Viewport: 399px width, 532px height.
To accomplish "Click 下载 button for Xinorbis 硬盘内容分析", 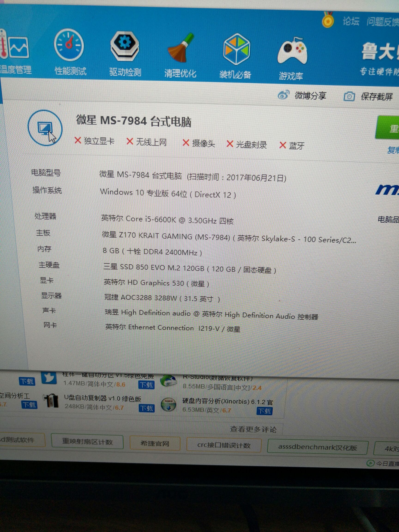I will click(x=265, y=411).
